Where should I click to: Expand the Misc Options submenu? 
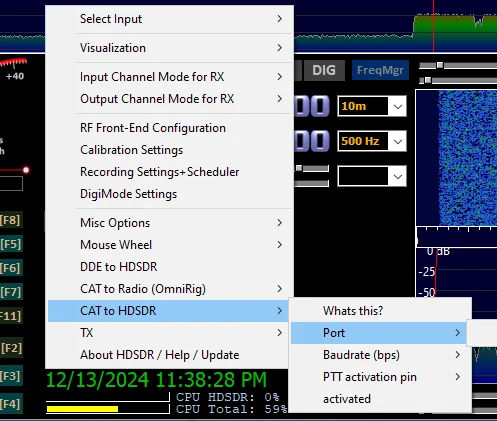(x=169, y=223)
